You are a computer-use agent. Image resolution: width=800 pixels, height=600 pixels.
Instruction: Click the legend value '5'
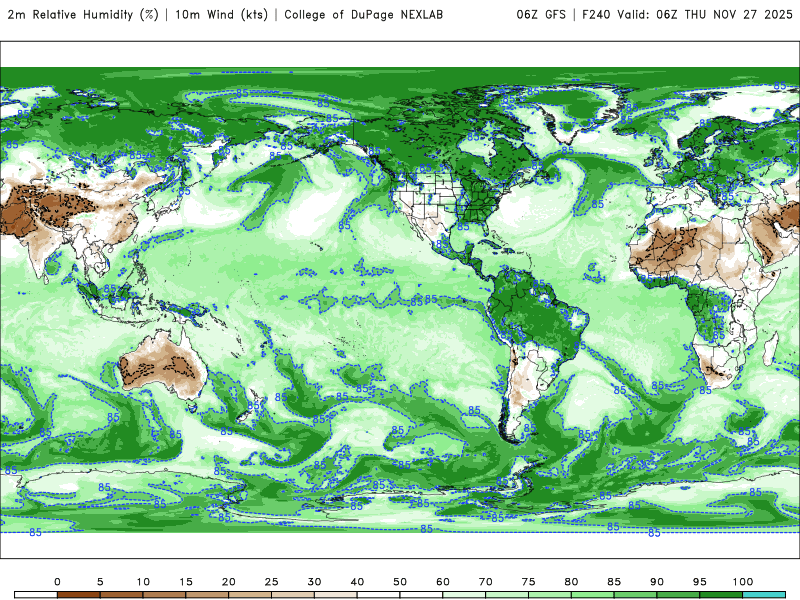point(100,582)
